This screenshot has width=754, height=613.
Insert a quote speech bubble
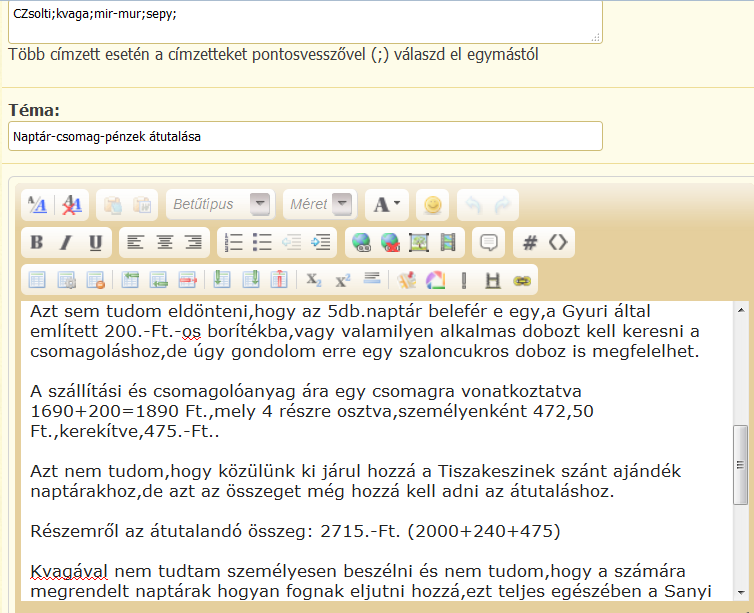coord(489,242)
